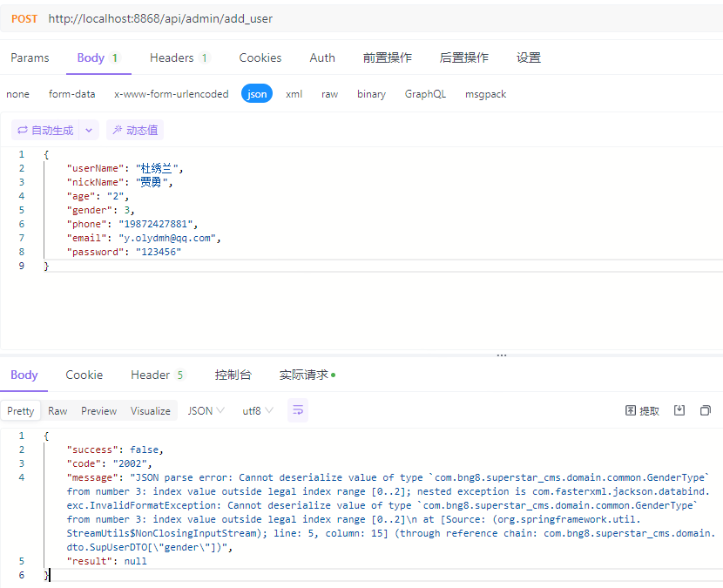Select the json body type
Image resolution: width=723 pixels, height=588 pixels.
pos(257,93)
